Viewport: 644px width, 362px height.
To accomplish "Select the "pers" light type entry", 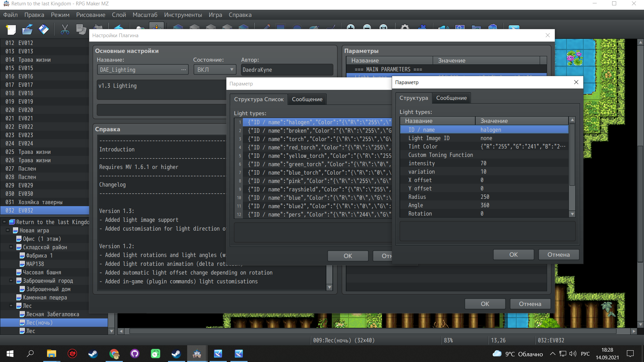I will pyautogui.click(x=317, y=215).
